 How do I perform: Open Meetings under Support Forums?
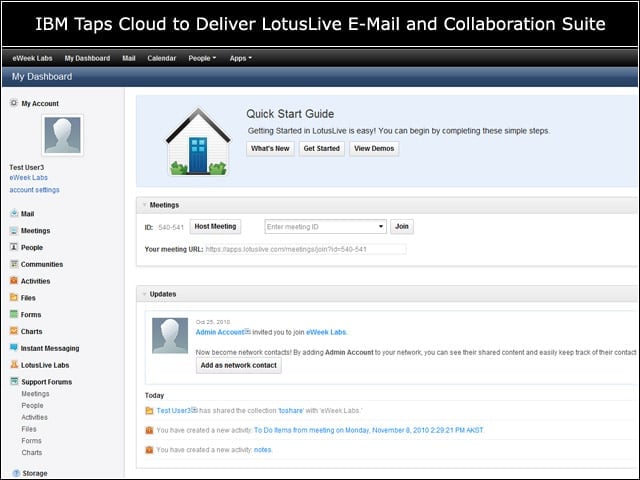click(x=35, y=394)
